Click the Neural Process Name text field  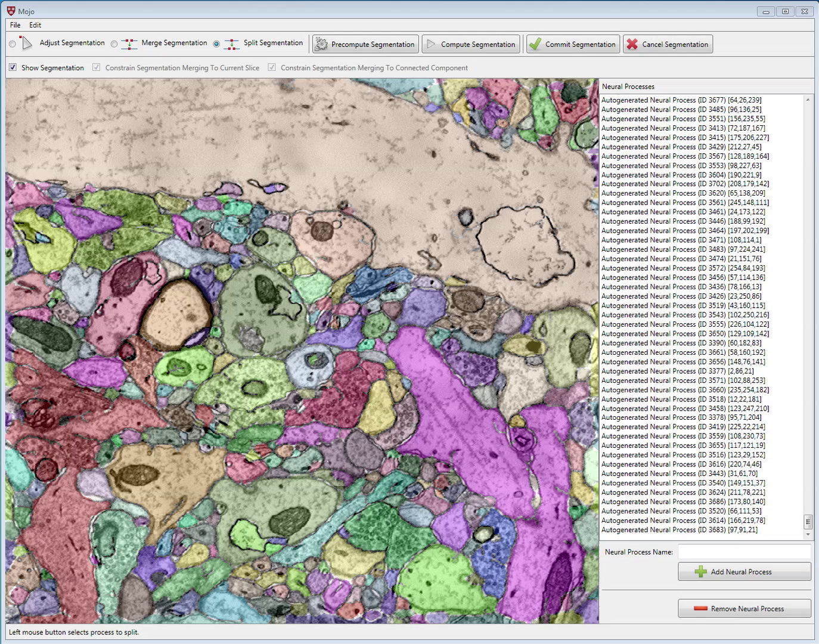[744, 552]
